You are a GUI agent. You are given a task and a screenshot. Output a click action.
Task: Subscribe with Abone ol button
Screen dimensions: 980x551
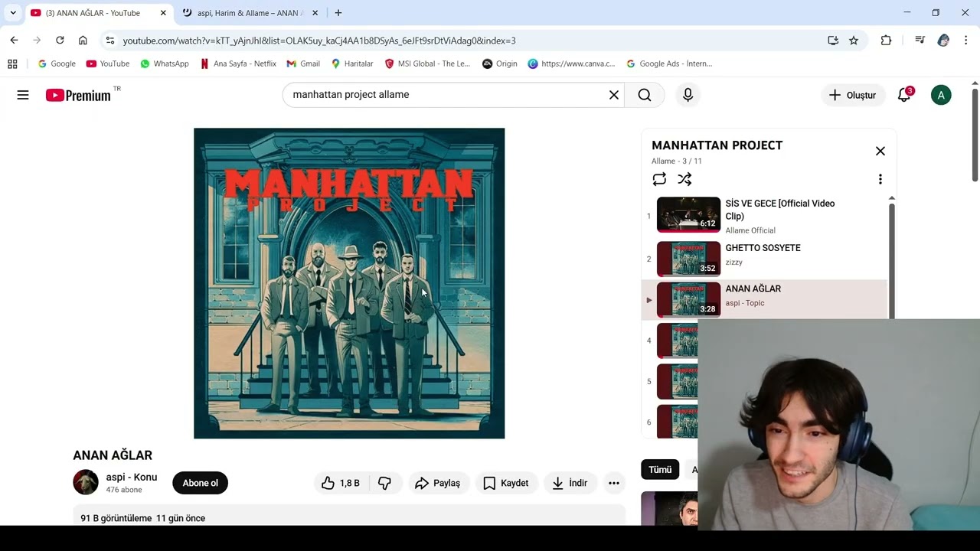coord(201,483)
